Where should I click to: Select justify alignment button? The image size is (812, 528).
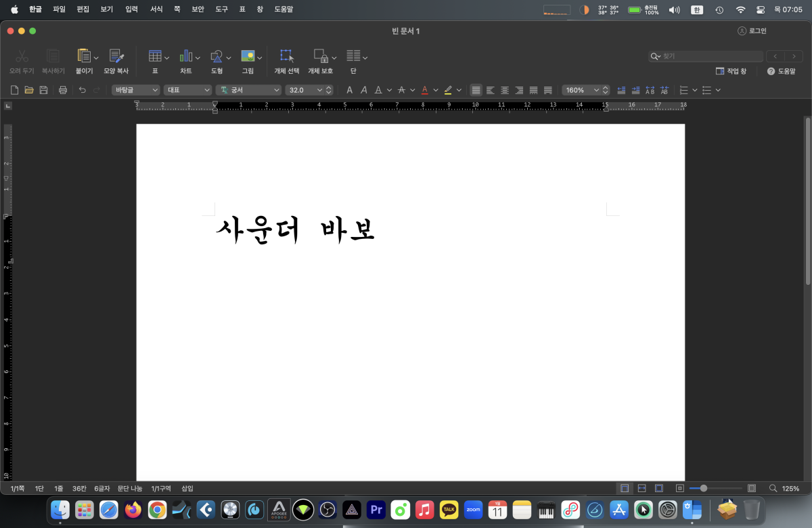tap(476, 90)
